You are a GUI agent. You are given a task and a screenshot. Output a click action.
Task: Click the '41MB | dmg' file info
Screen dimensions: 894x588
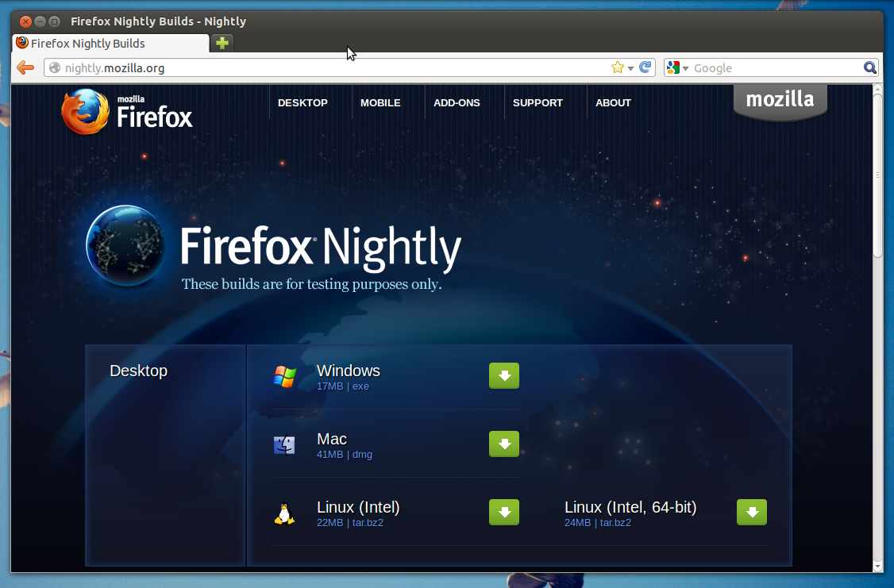pyautogui.click(x=345, y=455)
